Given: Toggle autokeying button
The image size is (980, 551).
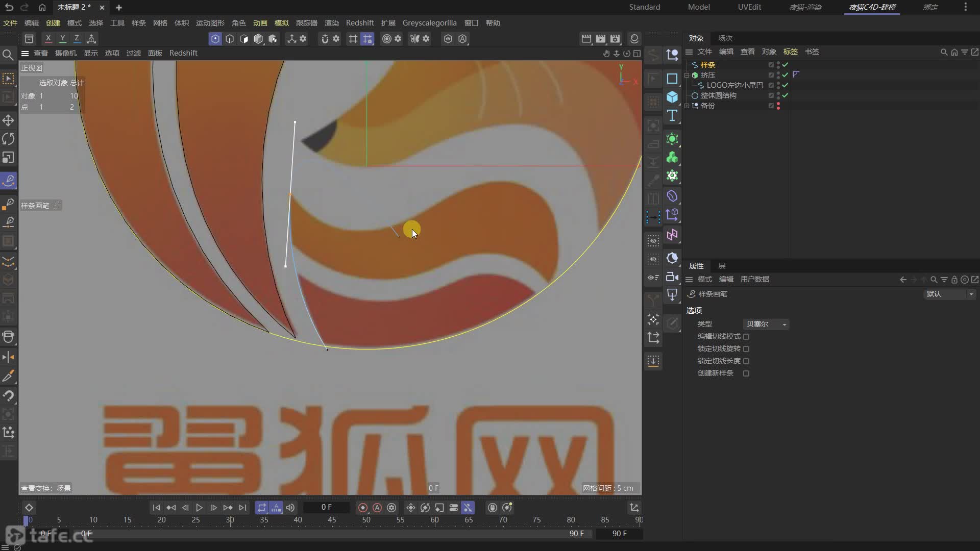Looking at the screenshot, I should pyautogui.click(x=377, y=508).
